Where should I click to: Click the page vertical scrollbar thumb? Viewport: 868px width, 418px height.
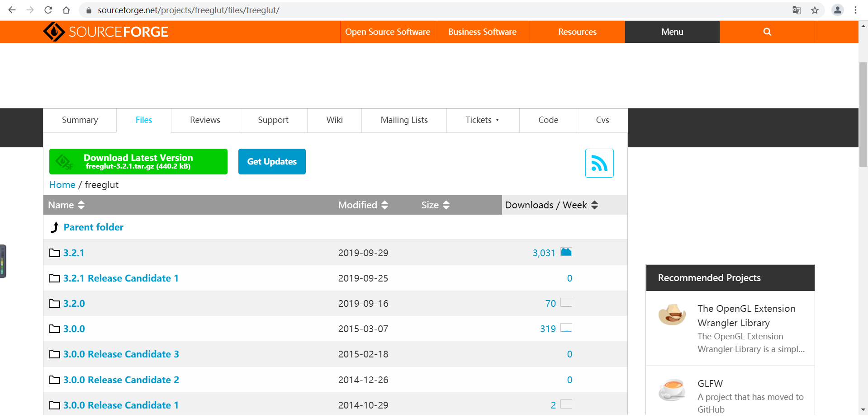pyautogui.click(x=863, y=115)
